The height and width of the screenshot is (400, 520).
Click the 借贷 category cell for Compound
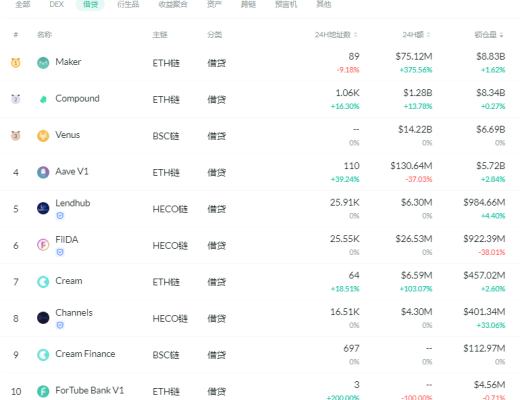tap(217, 99)
